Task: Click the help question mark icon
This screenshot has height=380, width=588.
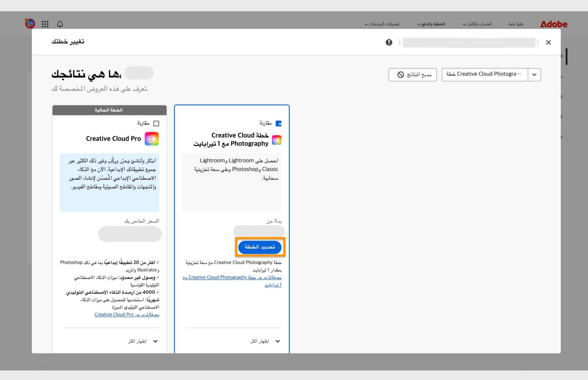Action: click(389, 42)
